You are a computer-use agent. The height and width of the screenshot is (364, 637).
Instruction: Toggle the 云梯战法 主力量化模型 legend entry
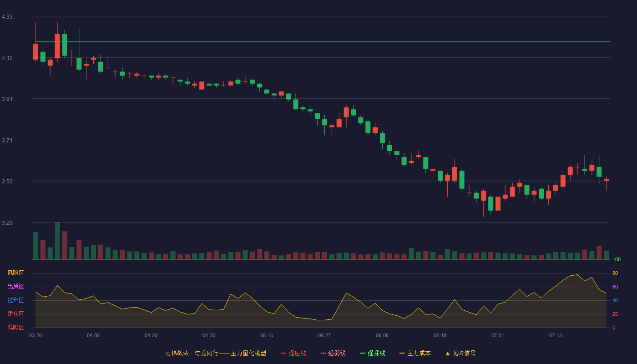click(215, 353)
